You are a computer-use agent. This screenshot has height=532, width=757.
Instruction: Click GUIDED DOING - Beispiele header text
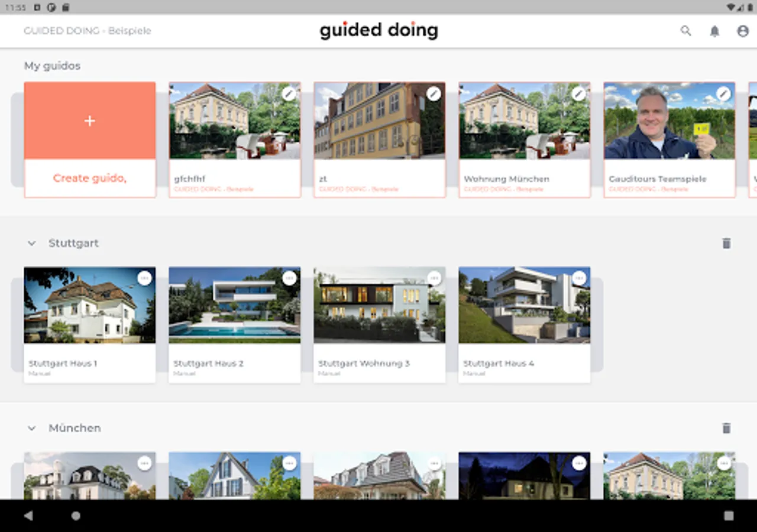point(88,31)
